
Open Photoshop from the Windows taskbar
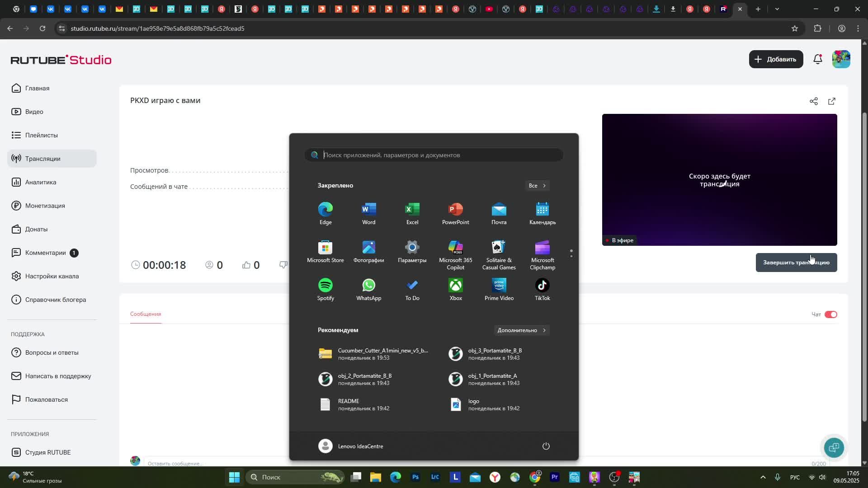[415, 477]
